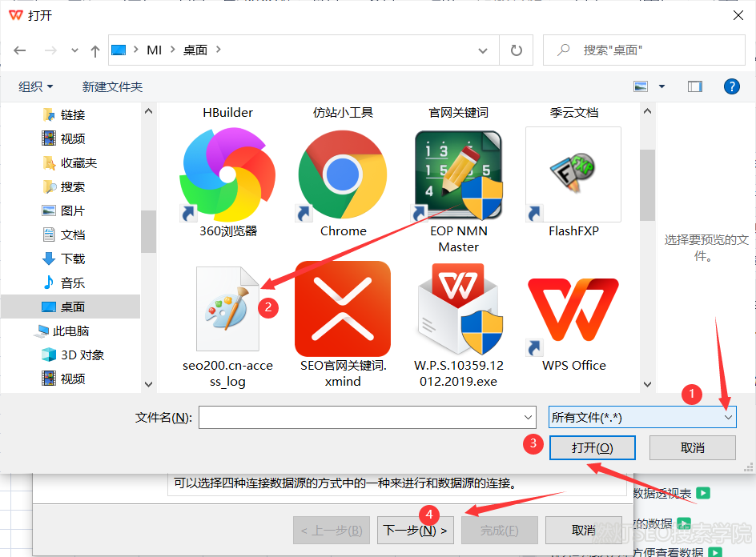This screenshot has height=557, width=756.
Task: Click the sidebar scroll up arrow
Action: click(x=148, y=111)
